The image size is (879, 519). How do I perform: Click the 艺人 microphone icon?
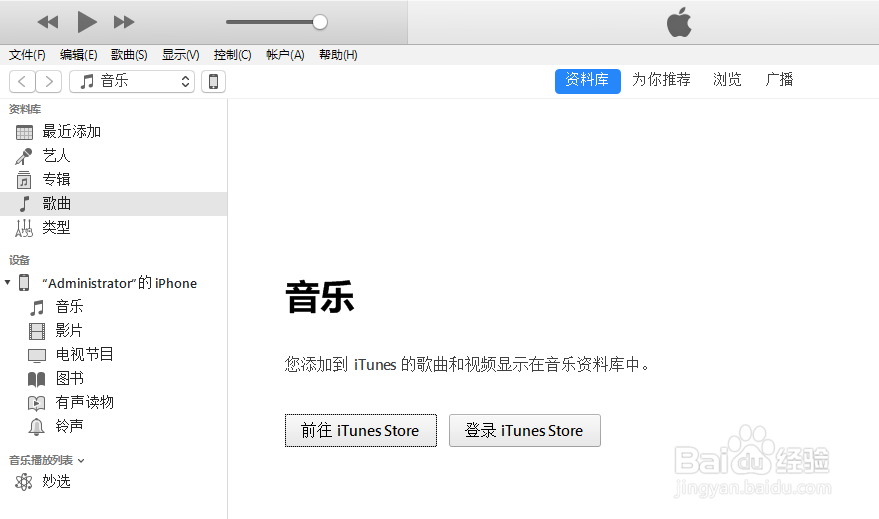click(x=24, y=156)
